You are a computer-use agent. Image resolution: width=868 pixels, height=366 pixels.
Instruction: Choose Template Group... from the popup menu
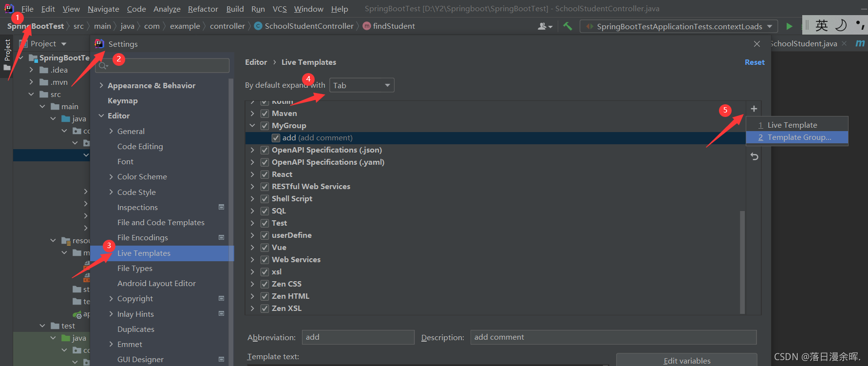(797, 137)
